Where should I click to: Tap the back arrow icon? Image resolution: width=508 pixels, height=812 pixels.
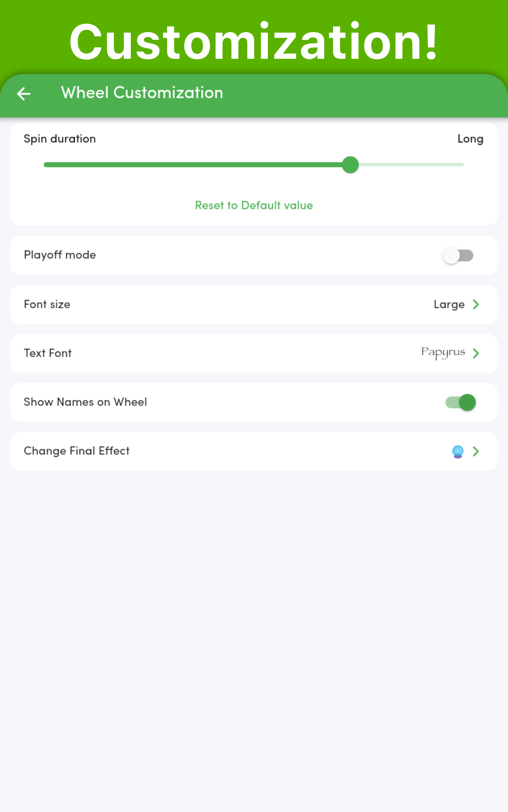(x=24, y=93)
